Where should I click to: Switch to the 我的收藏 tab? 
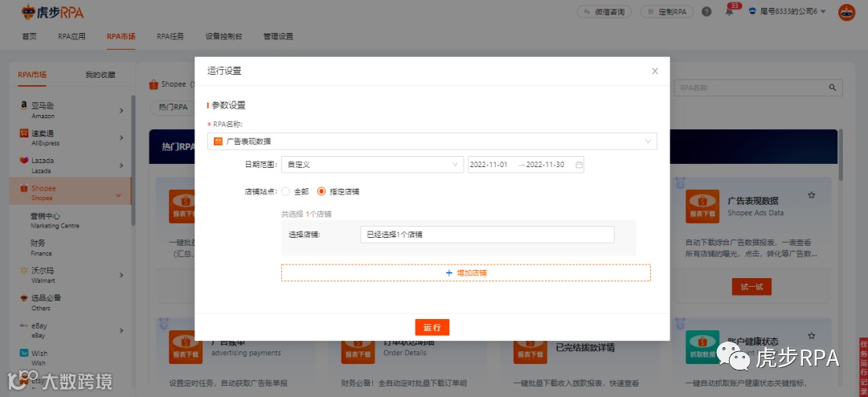click(x=100, y=75)
